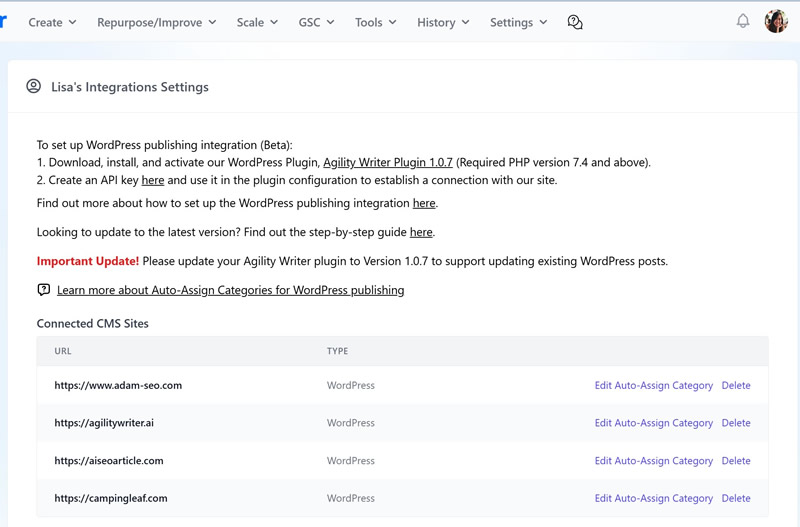Delete the agilitywriter.ai site
Viewport: 800px width, 527px height.
pos(736,423)
